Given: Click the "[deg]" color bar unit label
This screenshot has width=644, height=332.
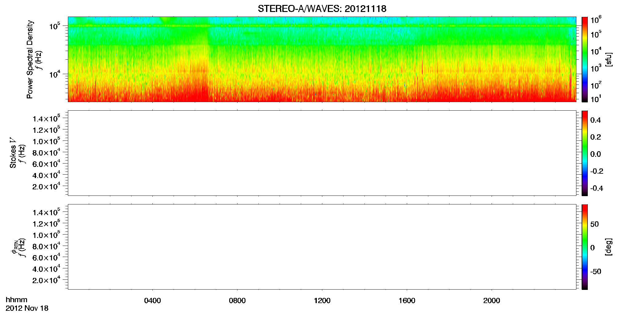Looking at the screenshot, I should [609, 247].
